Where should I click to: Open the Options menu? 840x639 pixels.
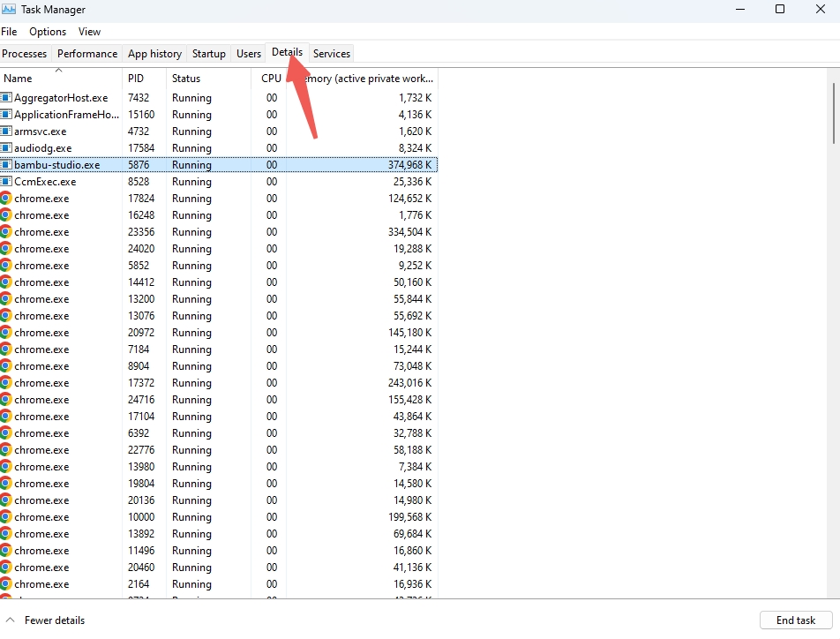(48, 32)
